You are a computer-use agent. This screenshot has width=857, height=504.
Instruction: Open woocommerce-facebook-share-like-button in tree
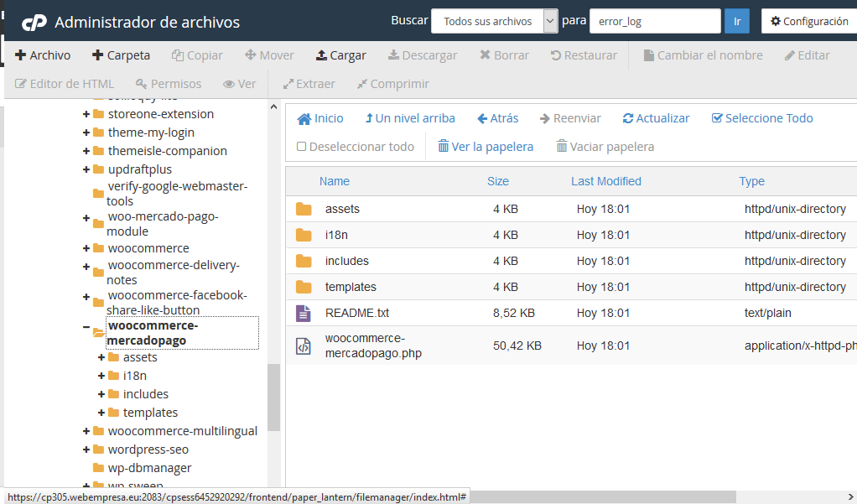(177, 302)
